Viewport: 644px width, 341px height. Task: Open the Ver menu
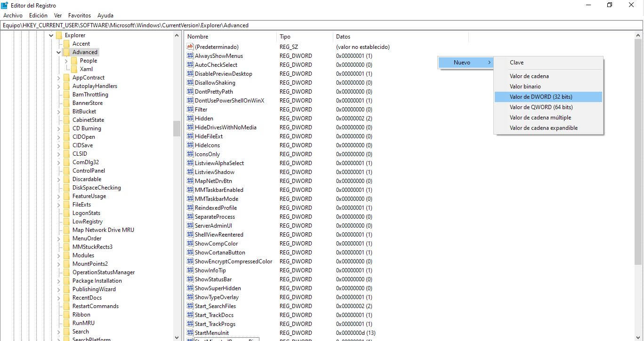(x=58, y=16)
